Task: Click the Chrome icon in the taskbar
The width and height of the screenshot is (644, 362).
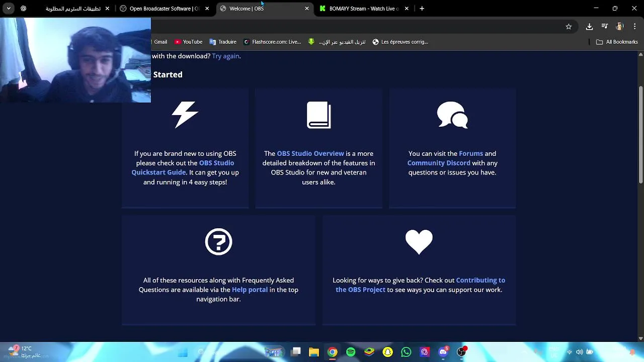Action: (x=333, y=352)
